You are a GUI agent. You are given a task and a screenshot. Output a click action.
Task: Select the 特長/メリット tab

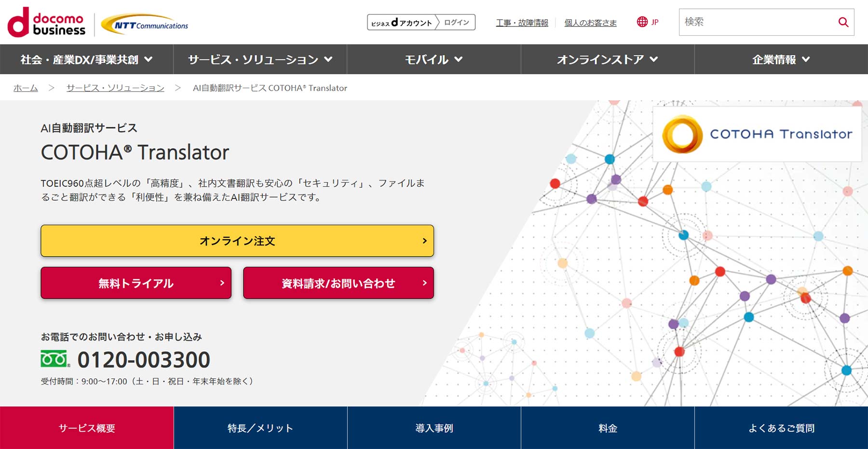click(260, 428)
